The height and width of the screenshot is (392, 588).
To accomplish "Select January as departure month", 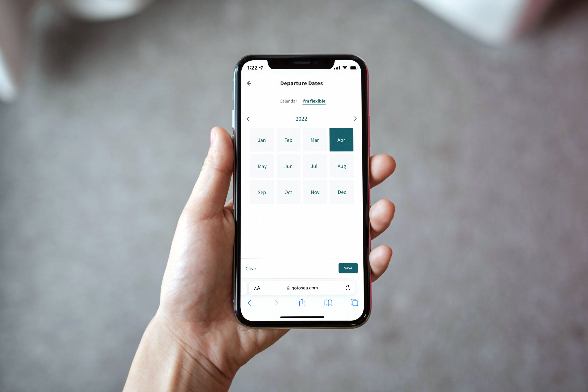I will tap(262, 140).
